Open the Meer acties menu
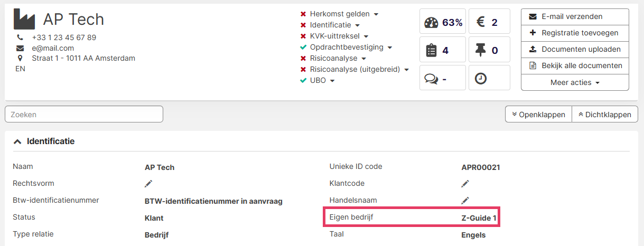The height and width of the screenshot is (246, 644). click(575, 82)
